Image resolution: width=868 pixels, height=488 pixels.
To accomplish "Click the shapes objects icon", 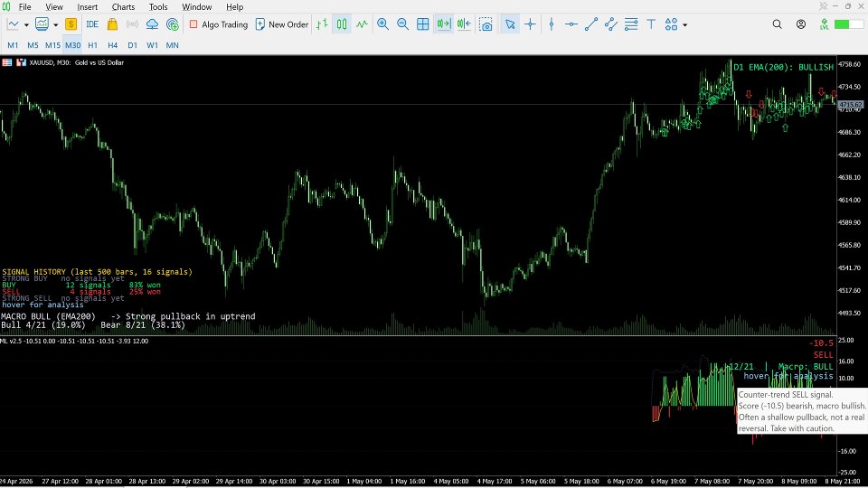I will [x=671, y=24].
